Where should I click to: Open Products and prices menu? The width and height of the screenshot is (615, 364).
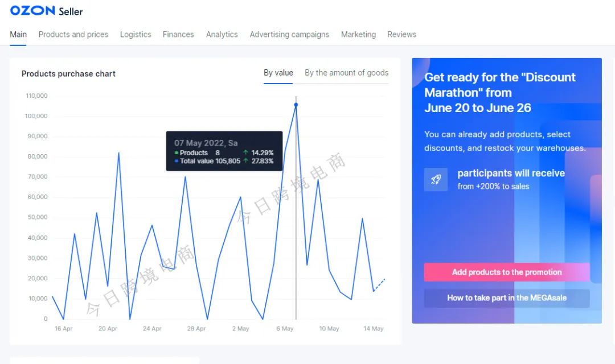[73, 34]
